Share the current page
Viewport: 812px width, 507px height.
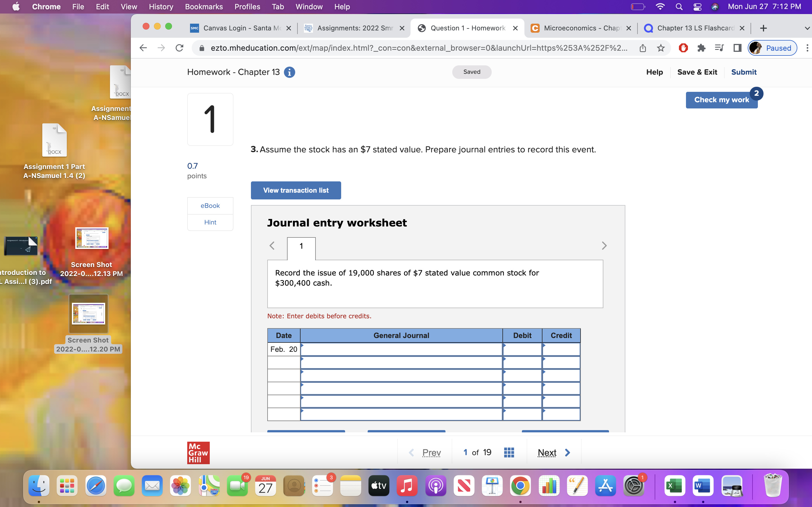tap(643, 48)
